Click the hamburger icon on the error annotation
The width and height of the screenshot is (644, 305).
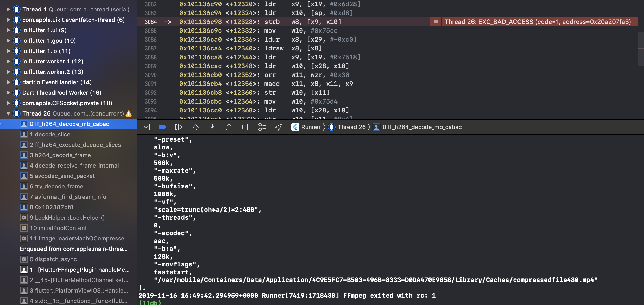[x=435, y=22]
